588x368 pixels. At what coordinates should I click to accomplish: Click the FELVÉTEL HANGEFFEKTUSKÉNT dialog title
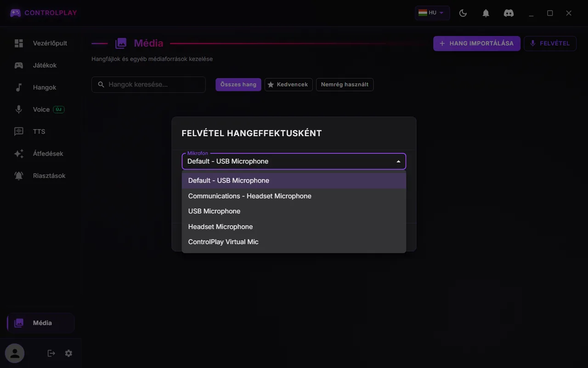(252, 133)
